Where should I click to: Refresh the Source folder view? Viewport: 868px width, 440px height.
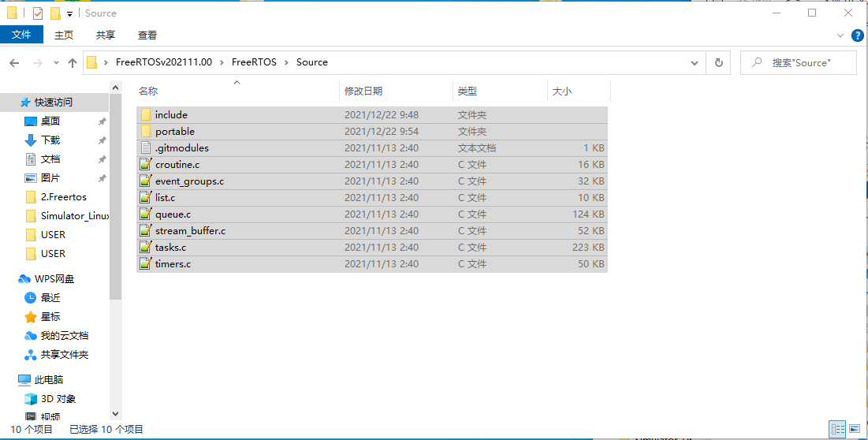[x=718, y=62]
